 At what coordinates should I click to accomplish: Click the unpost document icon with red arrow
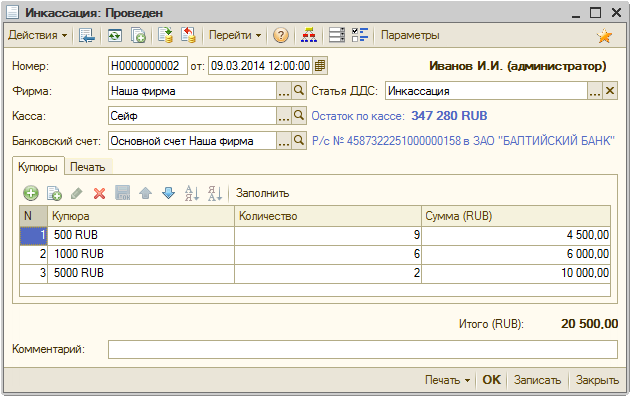[188, 35]
